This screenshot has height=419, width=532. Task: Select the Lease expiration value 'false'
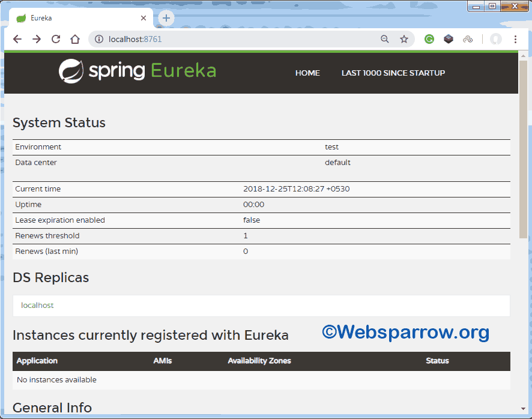pos(252,220)
